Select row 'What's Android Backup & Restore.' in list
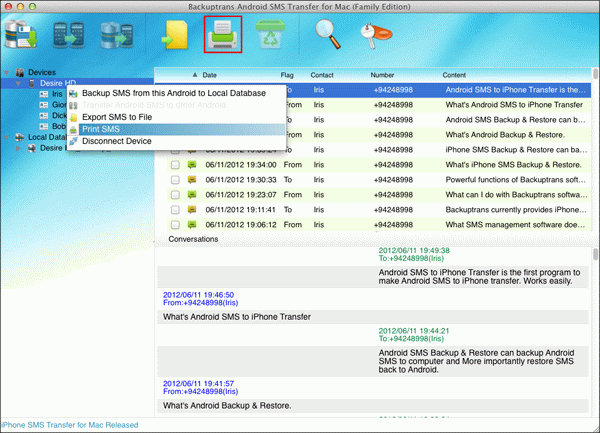 (505, 135)
